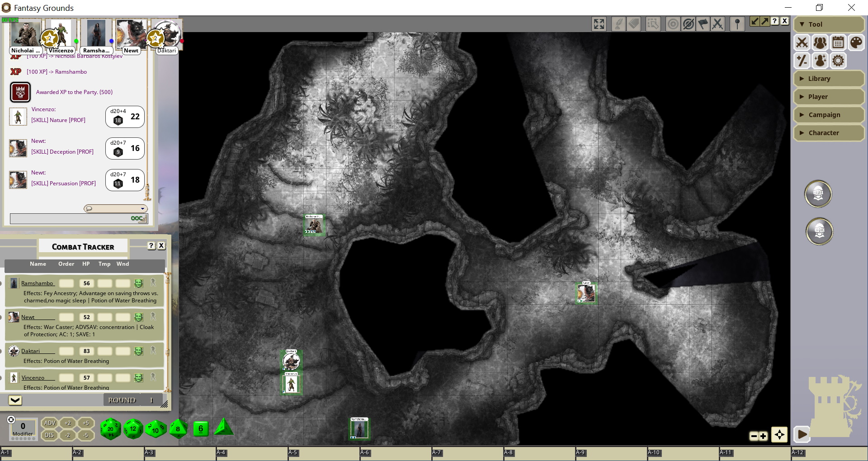Select the quill drawing tool
The image size is (868, 461).
[618, 24]
